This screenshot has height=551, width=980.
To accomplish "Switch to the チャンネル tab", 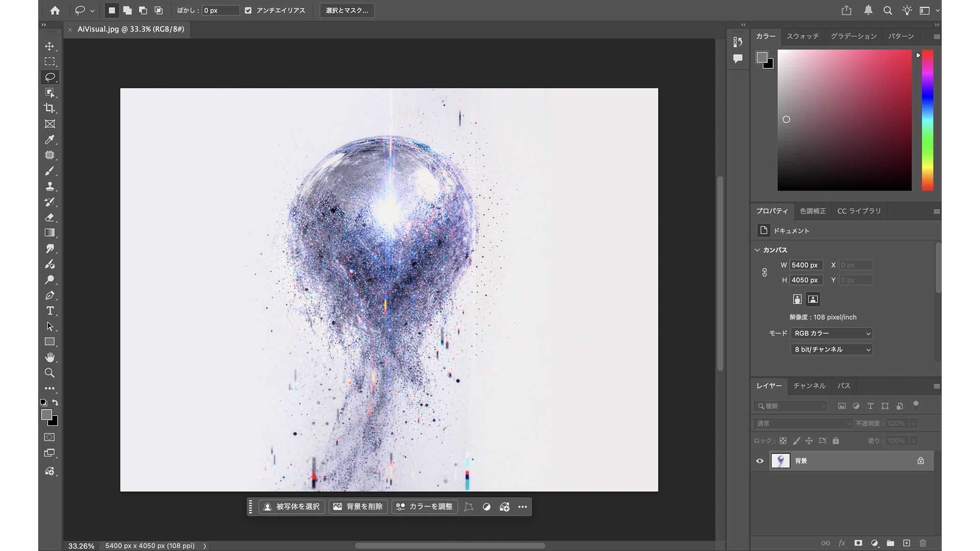I will click(x=809, y=386).
